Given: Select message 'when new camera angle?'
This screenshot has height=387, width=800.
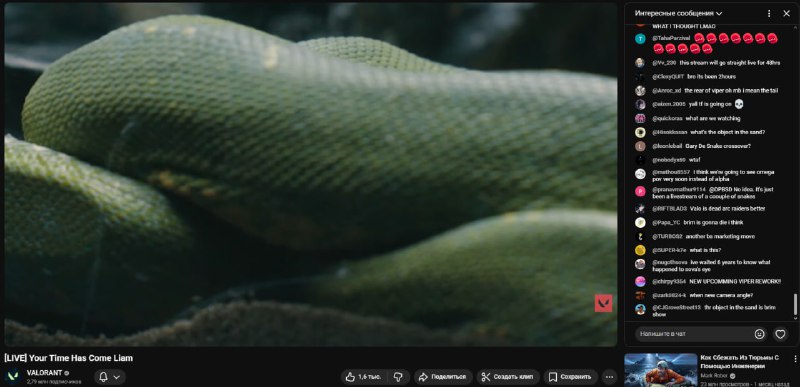Looking at the screenshot, I should pyautogui.click(x=721, y=295).
